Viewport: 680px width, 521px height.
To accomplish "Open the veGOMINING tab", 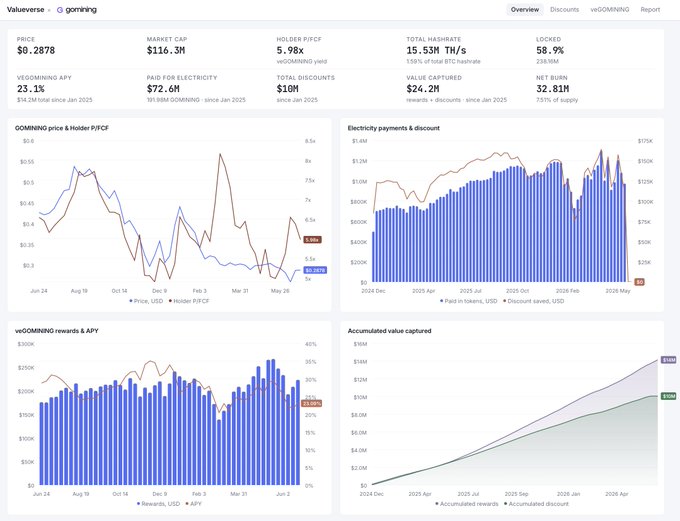I will click(x=609, y=10).
